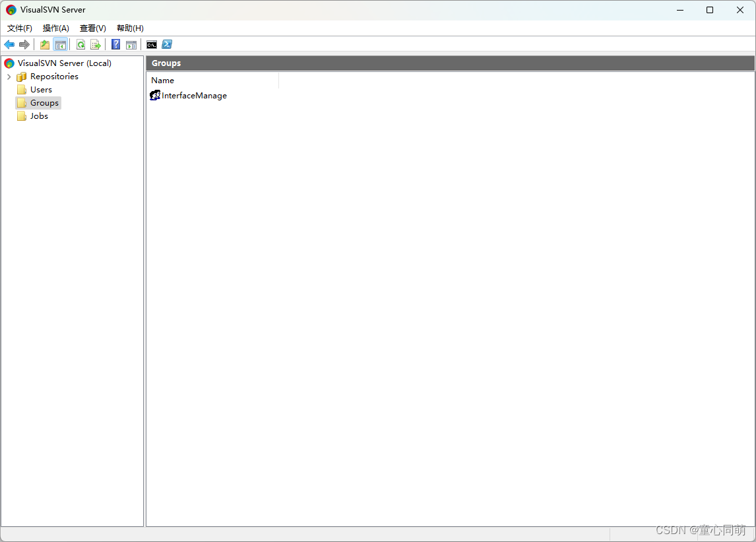This screenshot has width=756, height=542.
Task: Open the 查看(V) menu
Action: coord(92,28)
